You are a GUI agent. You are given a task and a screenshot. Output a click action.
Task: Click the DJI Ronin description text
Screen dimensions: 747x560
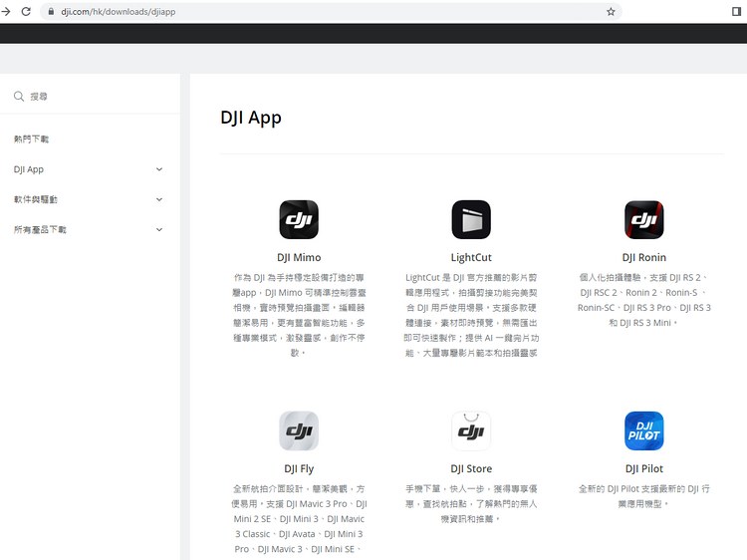pyautogui.click(x=644, y=300)
